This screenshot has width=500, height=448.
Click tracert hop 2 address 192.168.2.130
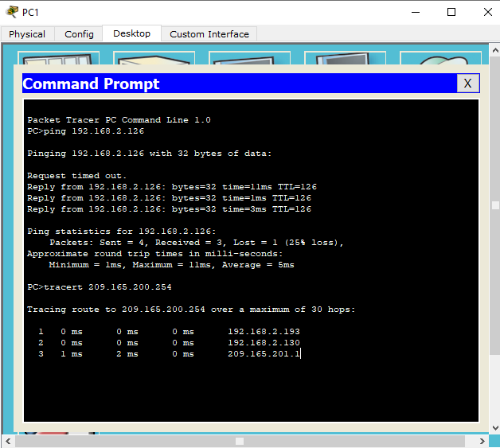(264, 343)
